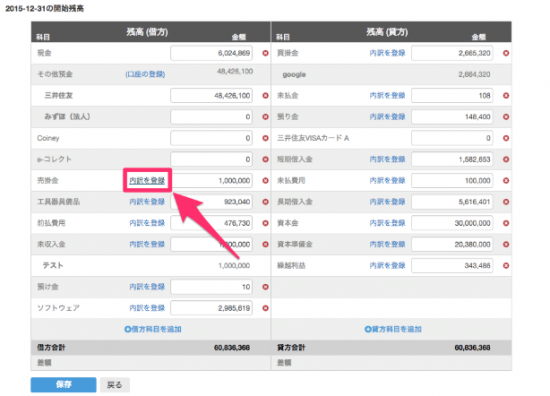This screenshot has height=396, width=550.
Task: Focus the 預け金 amount field showing 10
Action: pos(212,287)
